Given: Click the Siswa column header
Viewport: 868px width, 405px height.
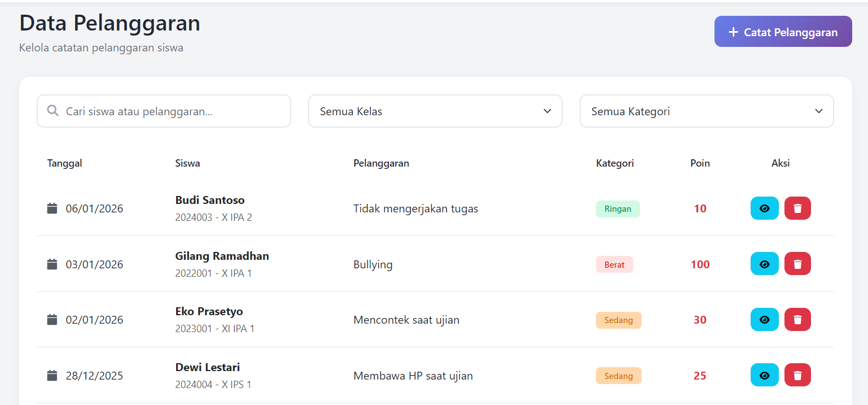Looking at the screenshot, I should [188, 163].
